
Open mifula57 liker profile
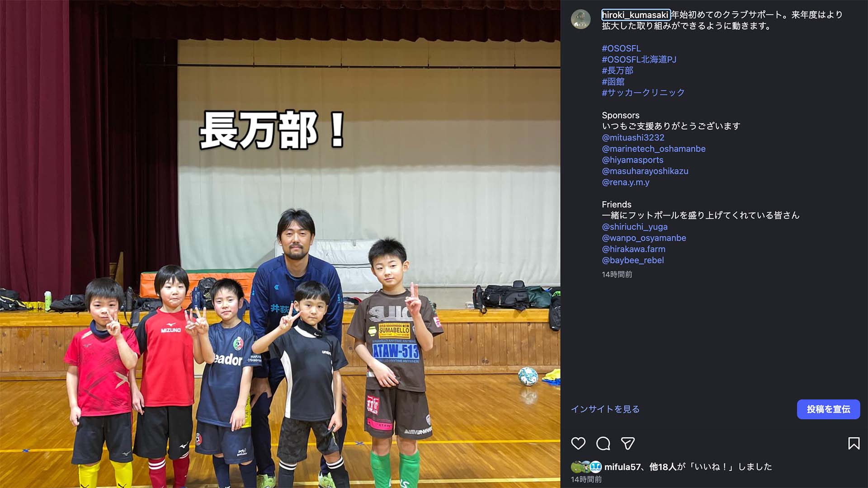tap(622, 467)
